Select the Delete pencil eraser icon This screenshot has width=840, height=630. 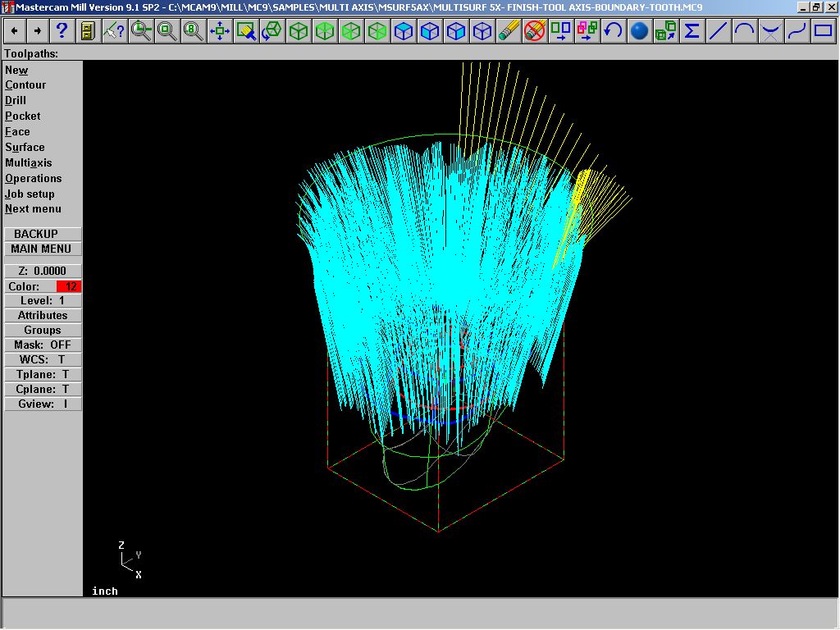pyautogui.click(x=509, y=31)
